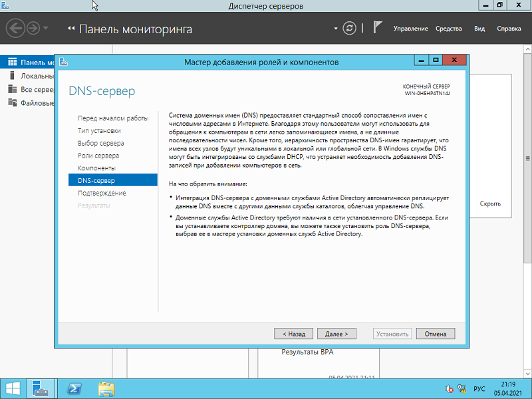Screen dimensions: 532x399
Task: Go to Роли сервера wizard step
Action: (98, 156)
